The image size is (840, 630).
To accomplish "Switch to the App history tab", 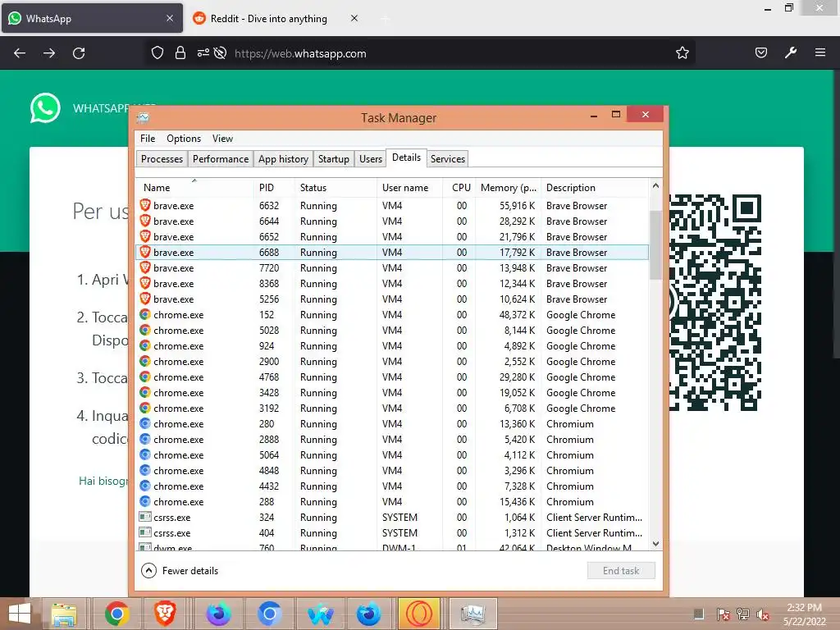I will pos(283,159).
